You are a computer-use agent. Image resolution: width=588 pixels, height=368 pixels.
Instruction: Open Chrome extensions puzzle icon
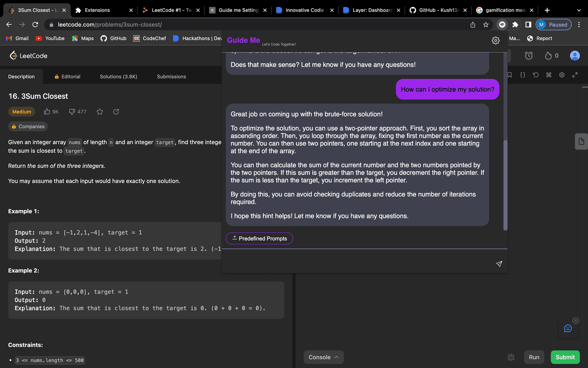click(x=515, y=25)
